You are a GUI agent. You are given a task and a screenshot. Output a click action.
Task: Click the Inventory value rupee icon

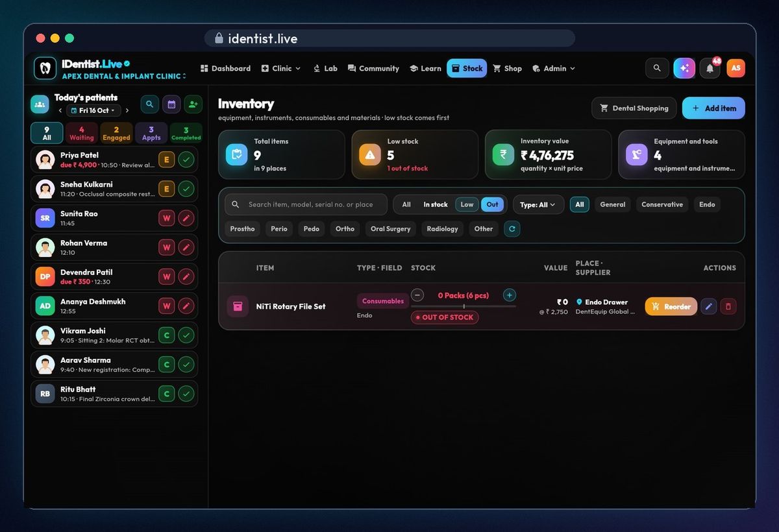[x=503, y=154]
